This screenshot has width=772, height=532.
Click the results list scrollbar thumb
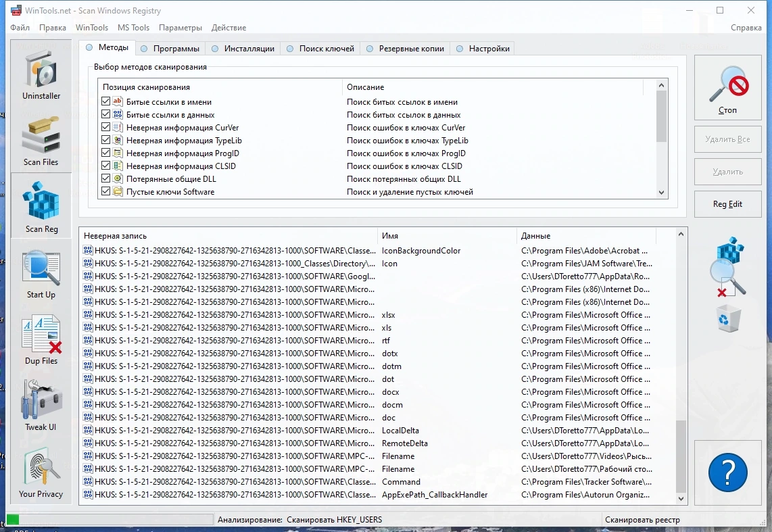pos(681,456)
